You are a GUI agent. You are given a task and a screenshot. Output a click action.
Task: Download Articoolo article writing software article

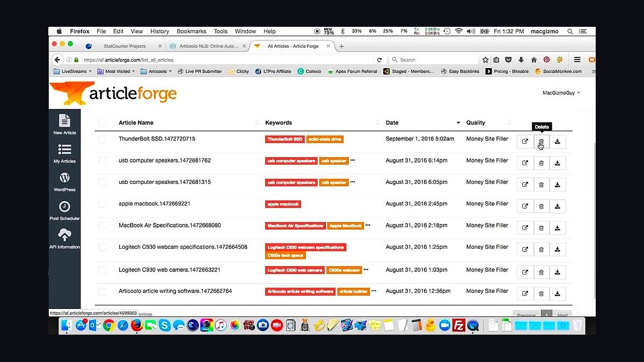[558, 293]
